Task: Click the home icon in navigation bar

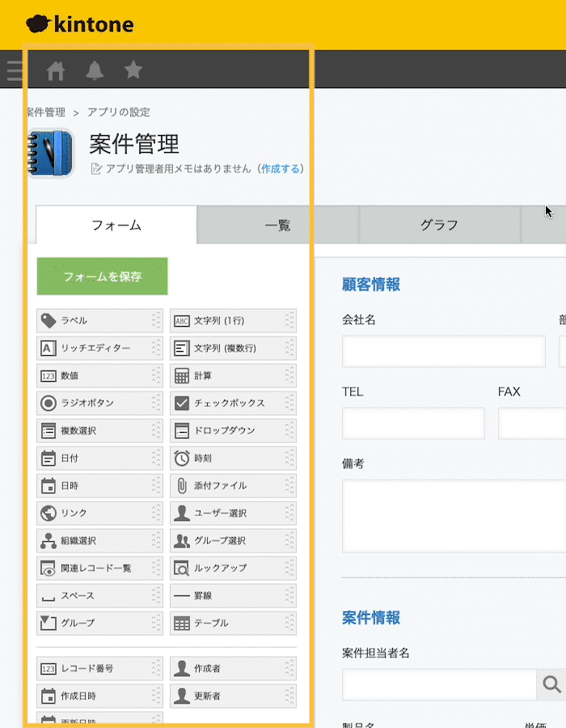Action: [x=56, y=70]
